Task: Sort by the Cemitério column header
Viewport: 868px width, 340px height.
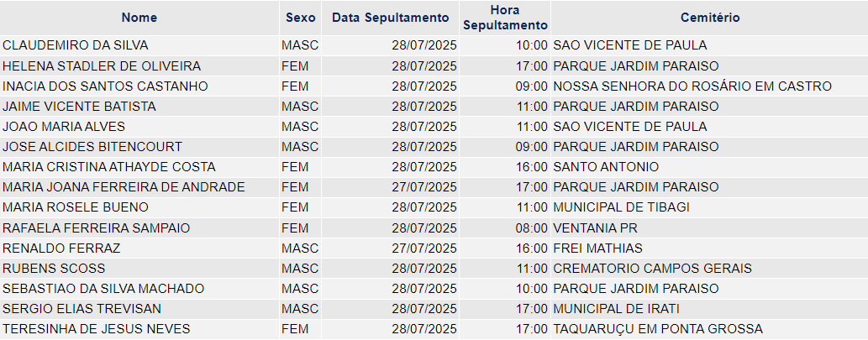Action: 710,18
